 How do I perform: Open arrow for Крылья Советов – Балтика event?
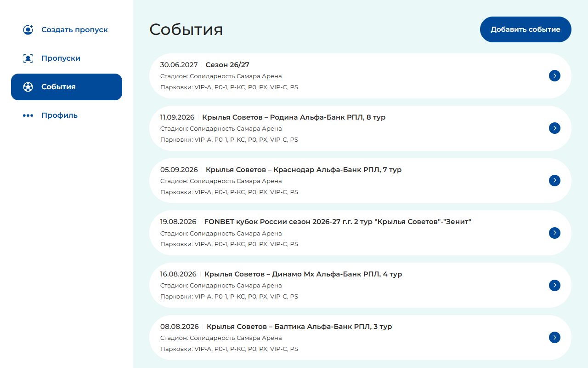coord(554,338)
